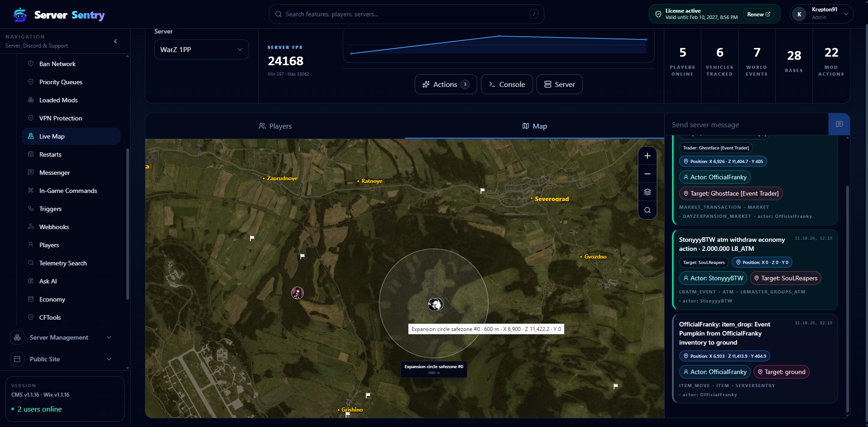Zoom out on the map with minus

coord(647,174)
